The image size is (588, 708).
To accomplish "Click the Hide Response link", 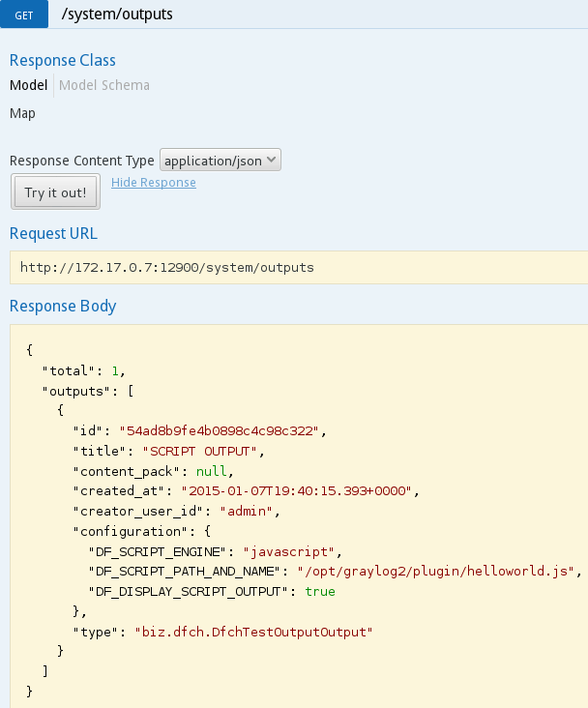I will pos(153,183).
